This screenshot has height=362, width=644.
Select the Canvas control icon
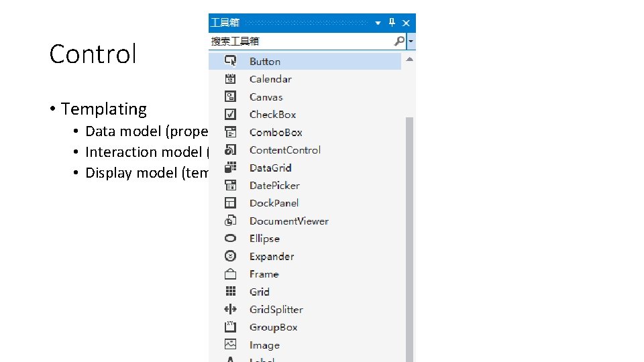point(230,97)
